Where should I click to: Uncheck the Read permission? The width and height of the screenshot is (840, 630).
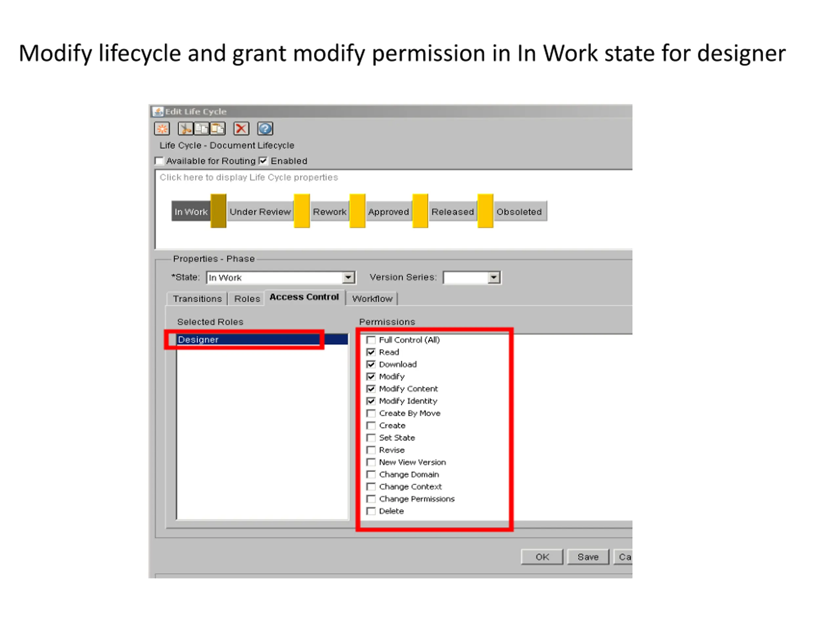(x=371, y=352)
